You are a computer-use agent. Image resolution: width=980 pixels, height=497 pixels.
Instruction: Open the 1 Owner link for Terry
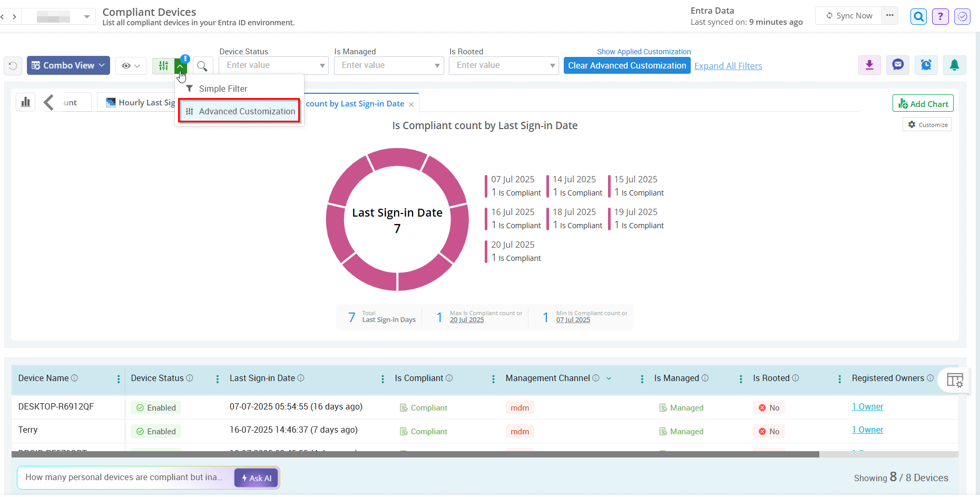tap(867, 430)
